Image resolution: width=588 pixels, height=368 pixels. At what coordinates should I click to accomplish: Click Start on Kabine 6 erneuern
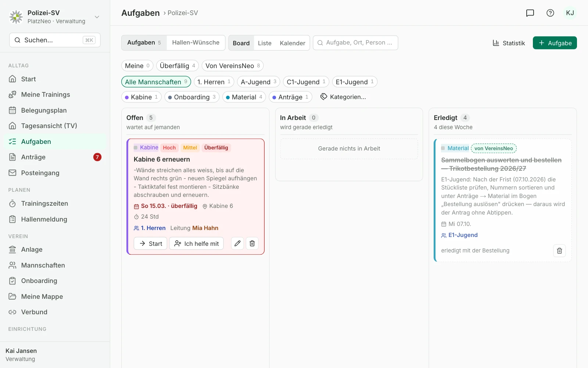click(x=151, y=244)
